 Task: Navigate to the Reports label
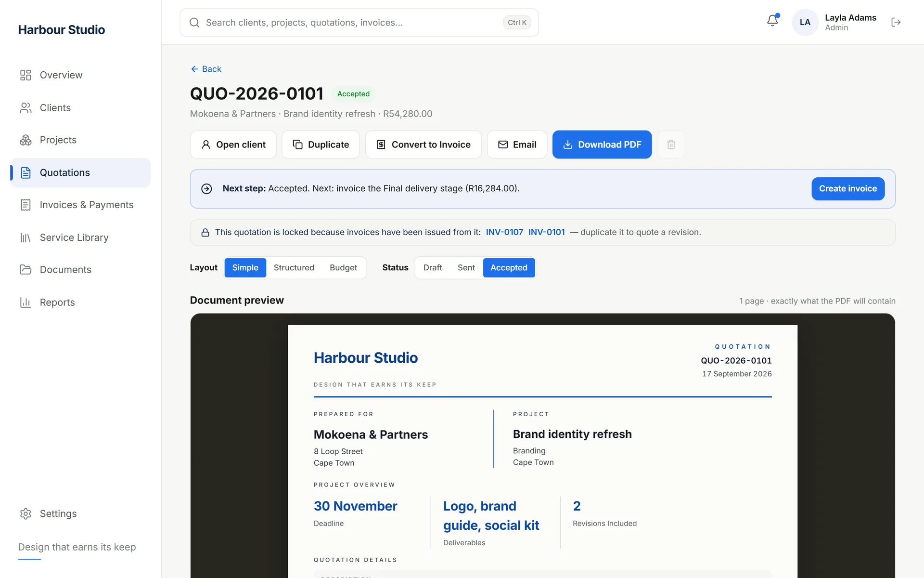point(57,302)
